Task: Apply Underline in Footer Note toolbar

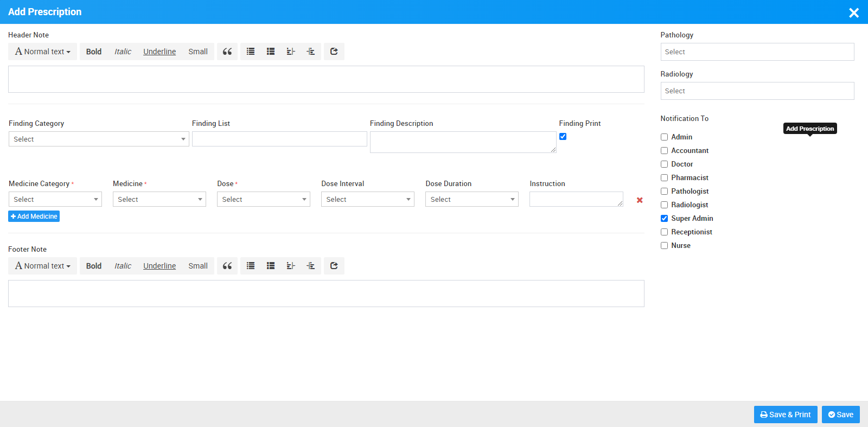Action: (x=159, y=266)
